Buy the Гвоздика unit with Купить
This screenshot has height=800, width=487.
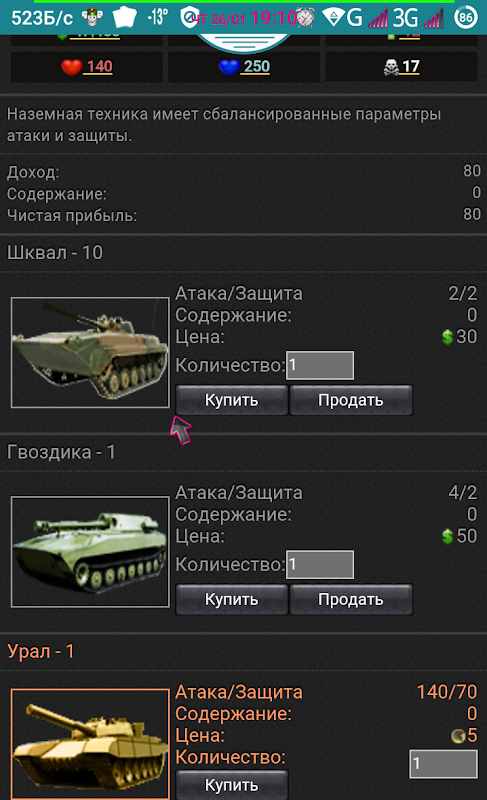[232, 599]
